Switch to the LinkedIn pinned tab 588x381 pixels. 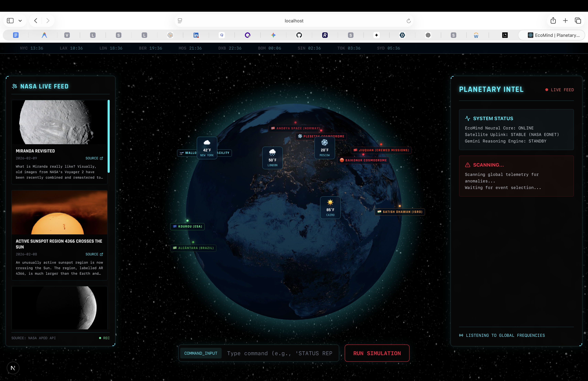point(196,35)
